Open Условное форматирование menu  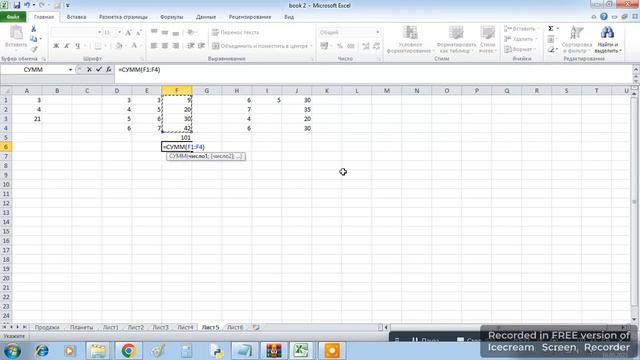coord(410,39)
